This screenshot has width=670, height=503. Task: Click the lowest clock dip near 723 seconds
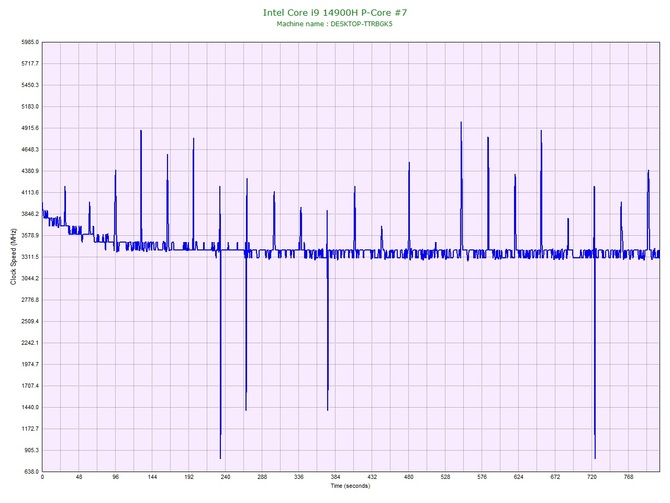[x=595, y=457]
